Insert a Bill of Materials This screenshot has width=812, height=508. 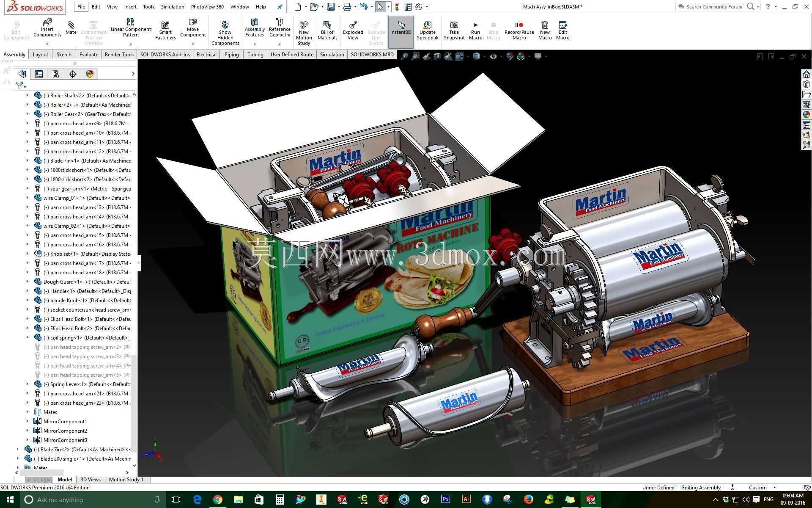(327, 30)
